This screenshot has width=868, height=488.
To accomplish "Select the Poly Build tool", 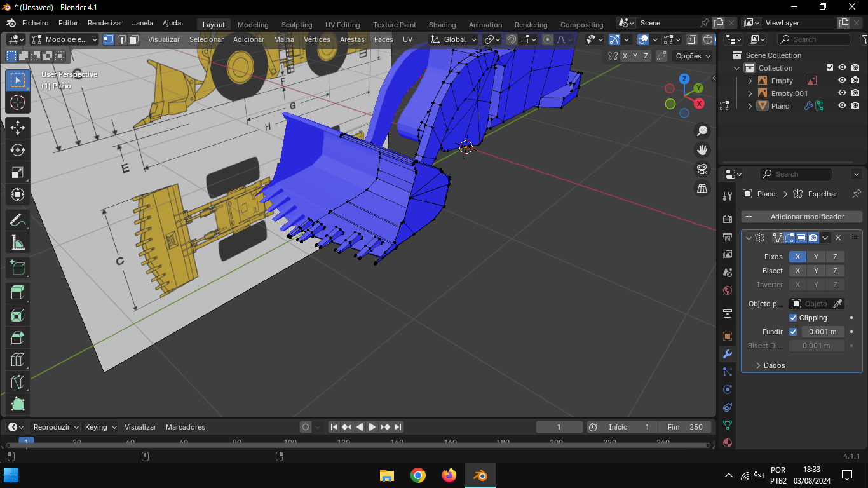I will [x=18, y=404].
